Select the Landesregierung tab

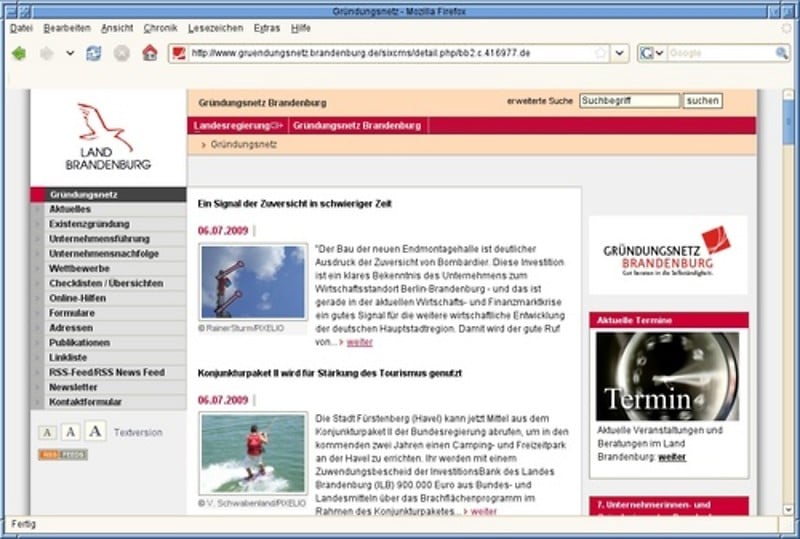tap(238, 126)
